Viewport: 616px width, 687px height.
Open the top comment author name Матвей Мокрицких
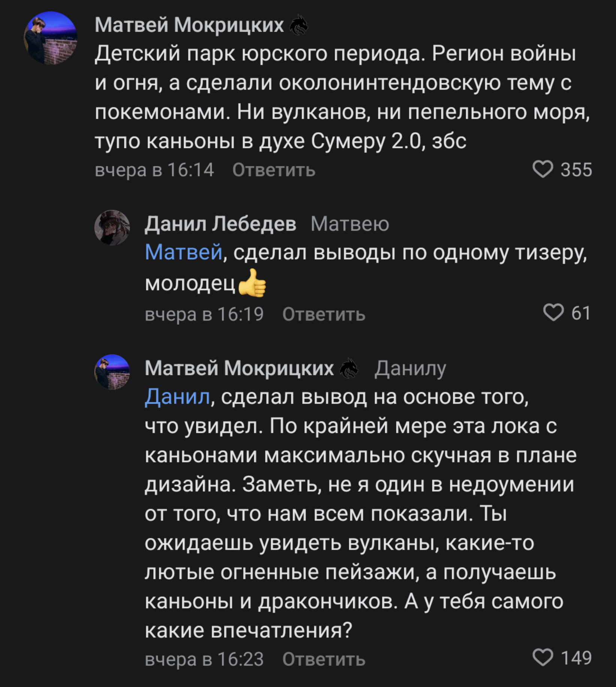pos(189,25)
